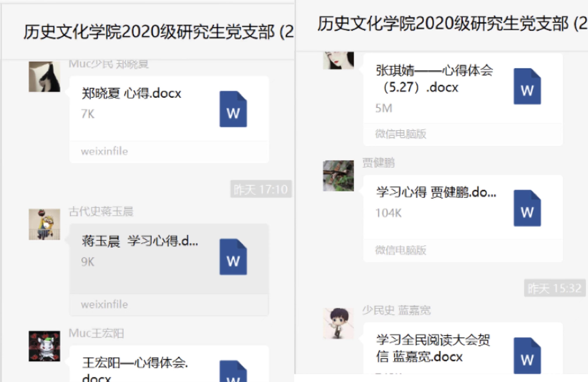
Task: Click the 昨天 17:10 timestamp label
Action: click(261, 189)
